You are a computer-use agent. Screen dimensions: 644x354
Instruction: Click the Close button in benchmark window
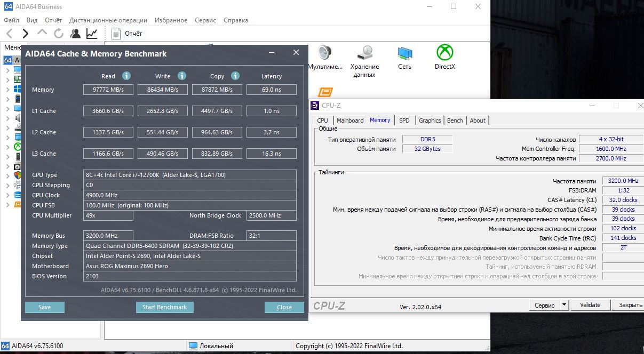(x=284, y=307)
